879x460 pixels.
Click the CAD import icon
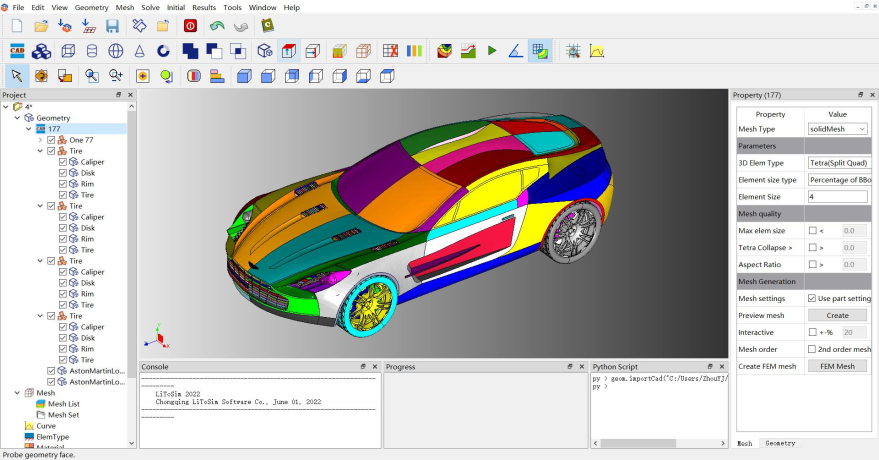tap(17, 51)
